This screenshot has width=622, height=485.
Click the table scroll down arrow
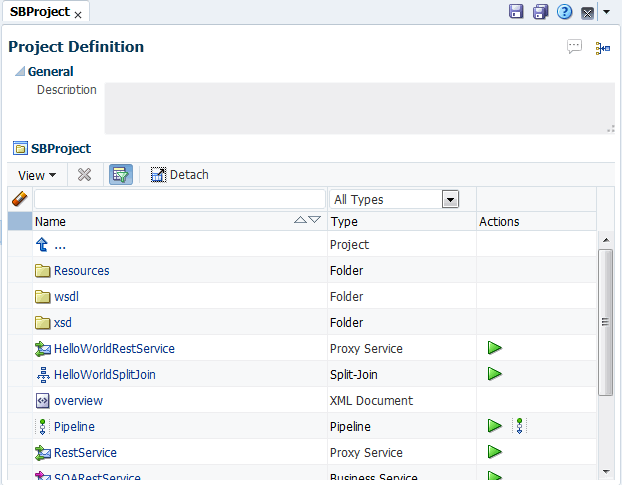[606, 472]
